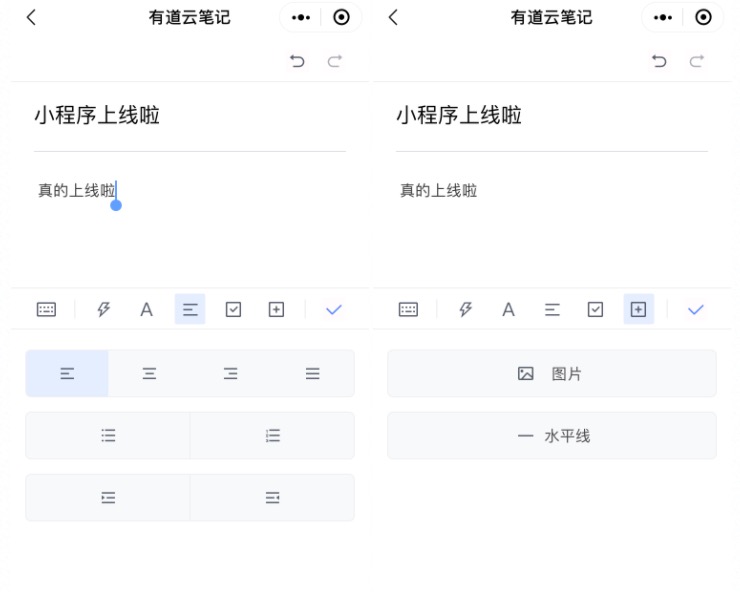
Task: Open font style A tool in left toolbar
Action: coord(147,310)
